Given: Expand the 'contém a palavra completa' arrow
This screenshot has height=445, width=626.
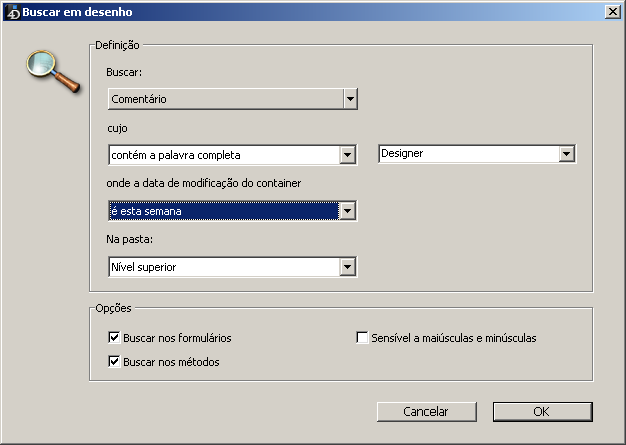Looking at the screenshot, I should 348,155.
